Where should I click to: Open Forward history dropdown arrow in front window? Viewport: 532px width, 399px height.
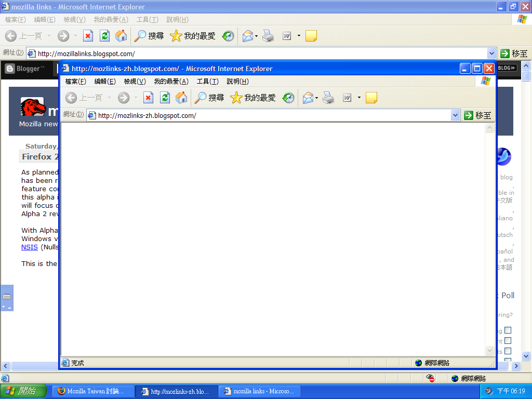(x=136, y=98)
